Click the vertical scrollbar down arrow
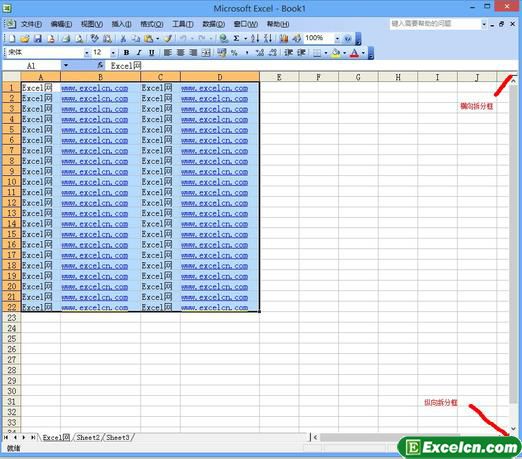 513,429
